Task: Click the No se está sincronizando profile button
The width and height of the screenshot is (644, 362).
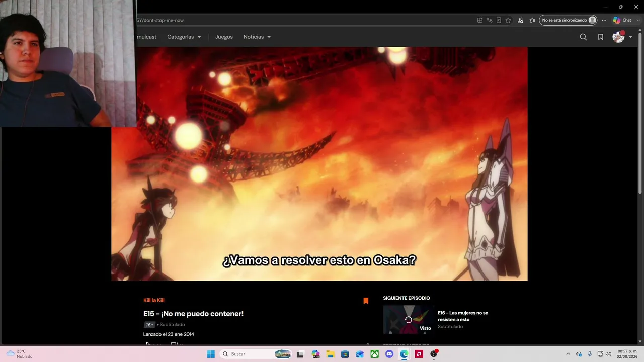Action: click(568, 20)
